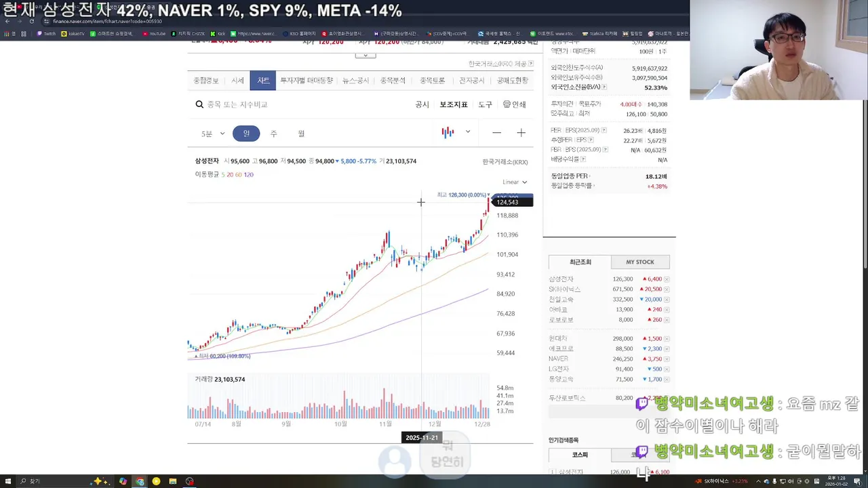Screen dimensions: 868x488
Task: Open Twitch bookmark in bookmarks bar
Action: pos(46,33)
